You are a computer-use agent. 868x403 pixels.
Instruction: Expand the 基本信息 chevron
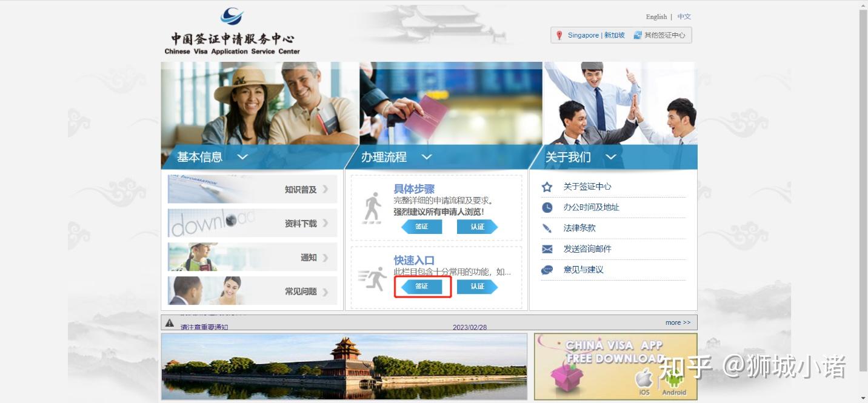point(242,157)
